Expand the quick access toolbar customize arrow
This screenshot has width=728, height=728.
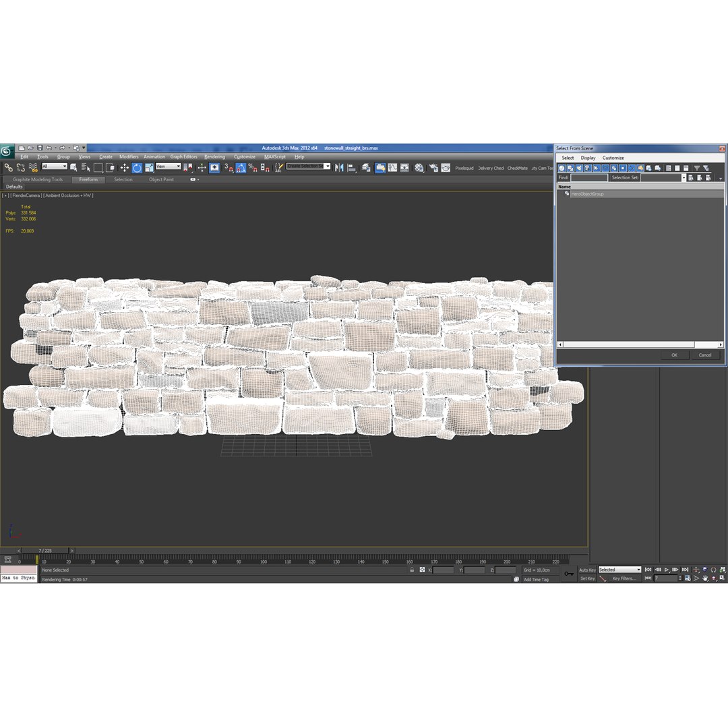pos(84,148)
